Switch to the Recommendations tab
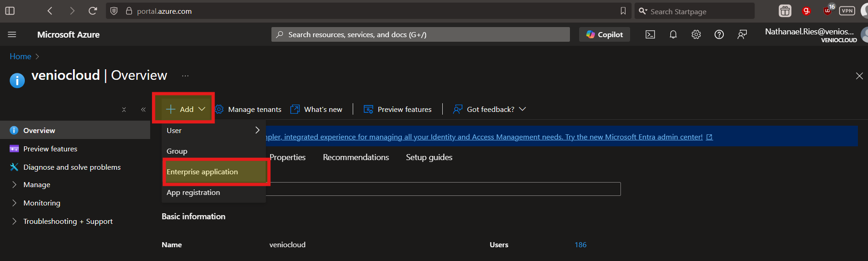The width and height of the screenshot is (868, 261). pos(356,157)
